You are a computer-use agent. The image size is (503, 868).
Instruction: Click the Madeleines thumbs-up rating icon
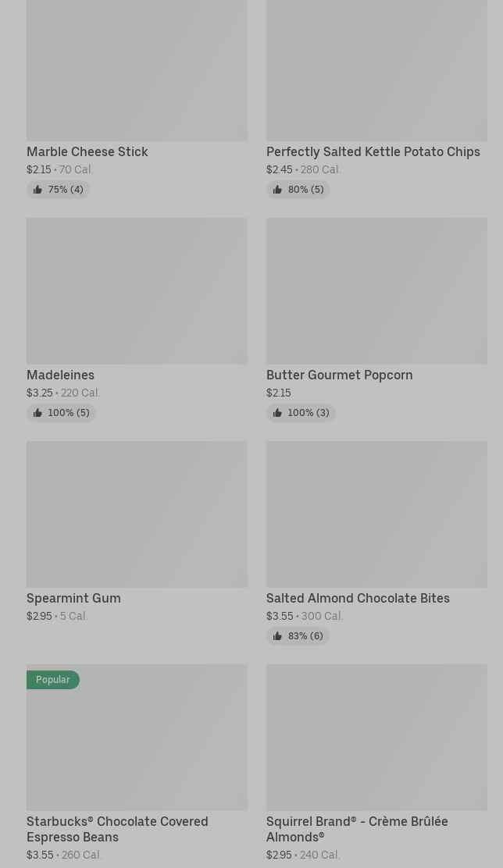click(x=37, y=413)
